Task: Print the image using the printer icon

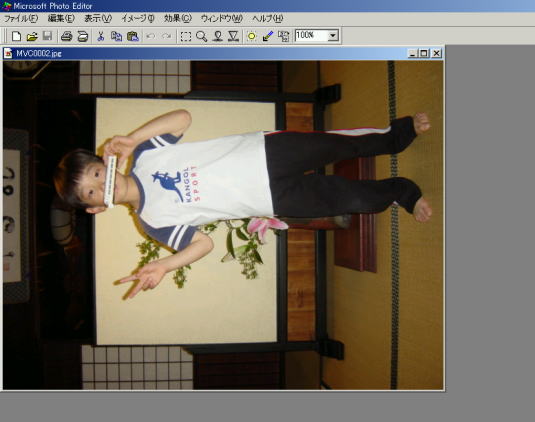Action: click(67, 36)
